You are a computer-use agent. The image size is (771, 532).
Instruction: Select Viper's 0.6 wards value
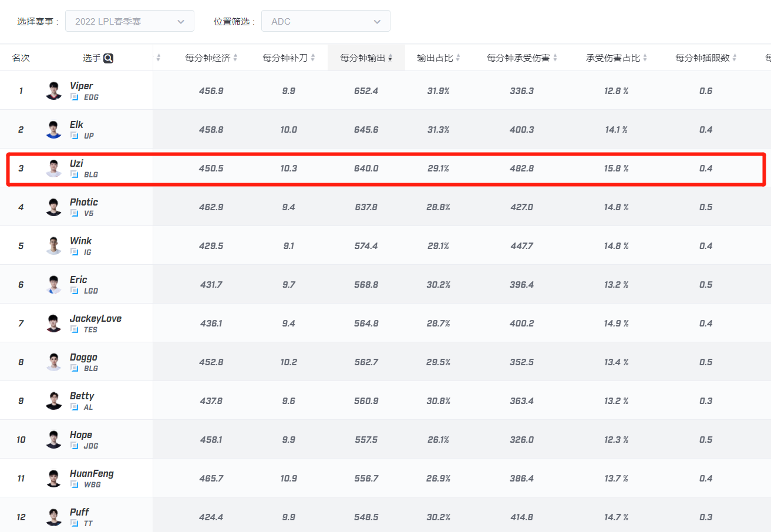pyautogui.click(x=706, y=91)
